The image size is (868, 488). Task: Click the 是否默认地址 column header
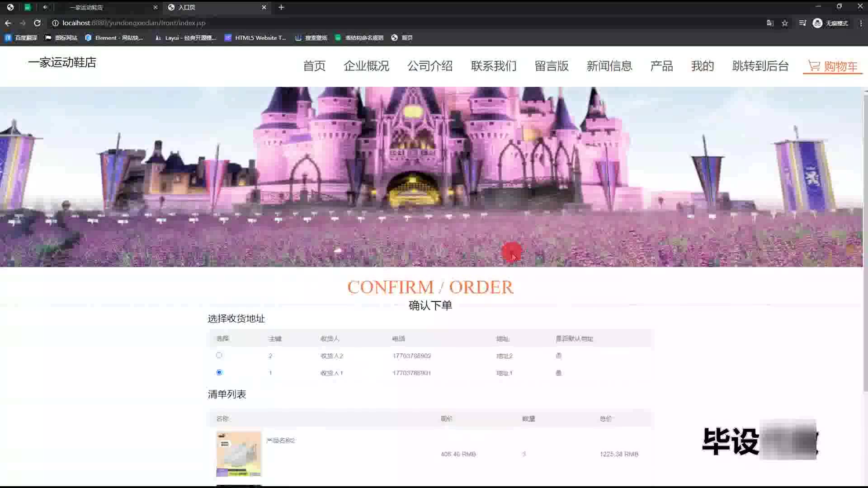pos(575,339)
